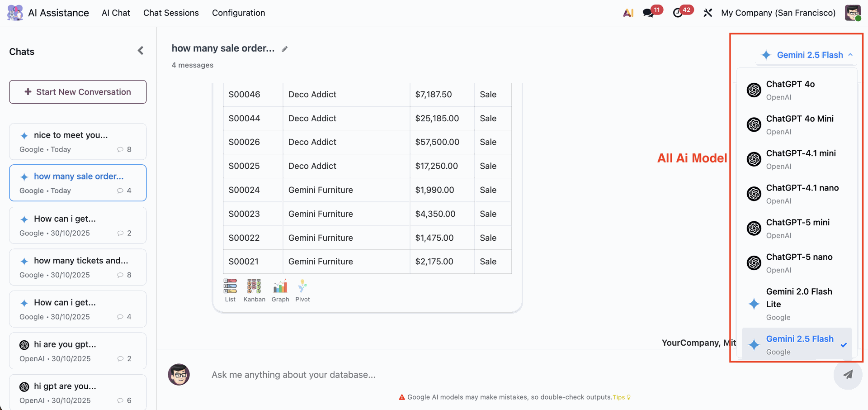Open the debug tools wrench icon
Screen dimensions: 868x410
[x=708, y=13]
